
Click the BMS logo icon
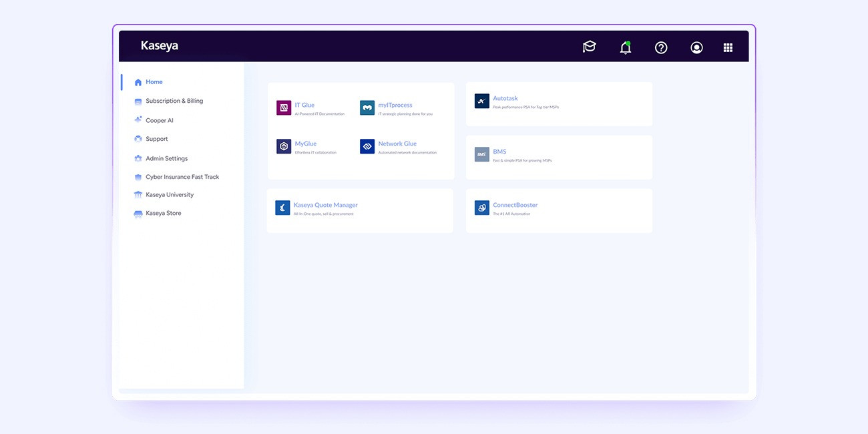[x=481, y=154]
